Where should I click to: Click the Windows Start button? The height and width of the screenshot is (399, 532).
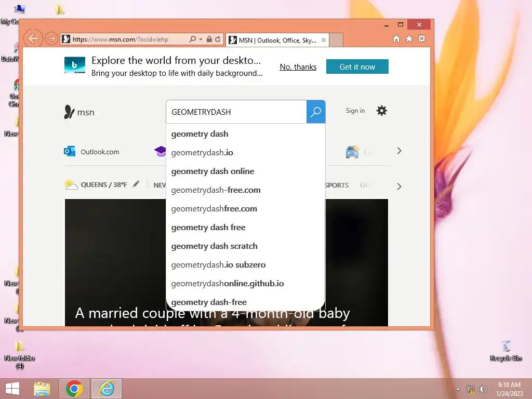[x=12, y=389]
